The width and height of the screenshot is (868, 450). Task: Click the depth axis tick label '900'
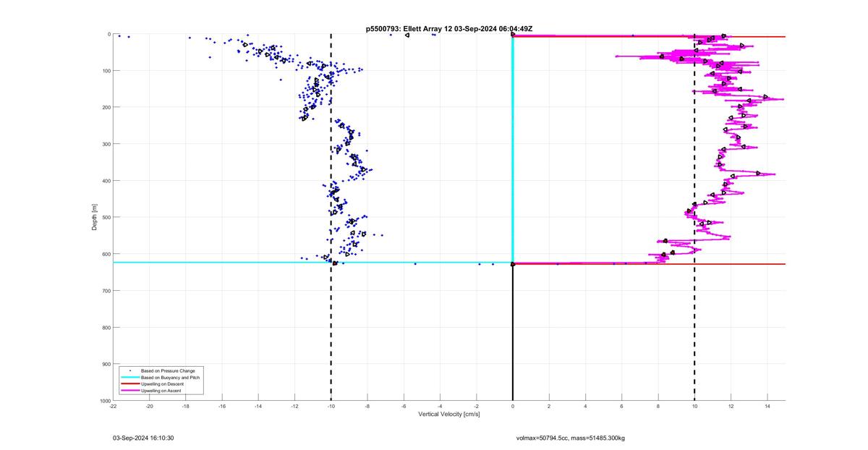[105, 364]
